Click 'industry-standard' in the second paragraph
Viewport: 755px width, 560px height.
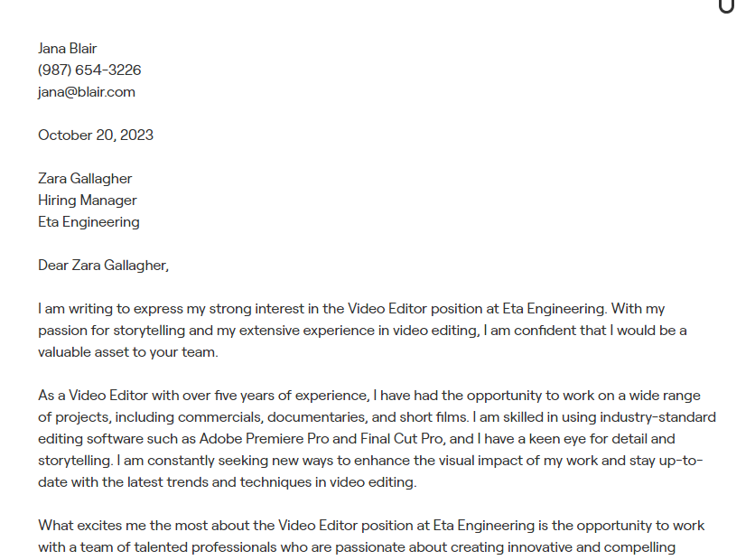coord(658,417)
